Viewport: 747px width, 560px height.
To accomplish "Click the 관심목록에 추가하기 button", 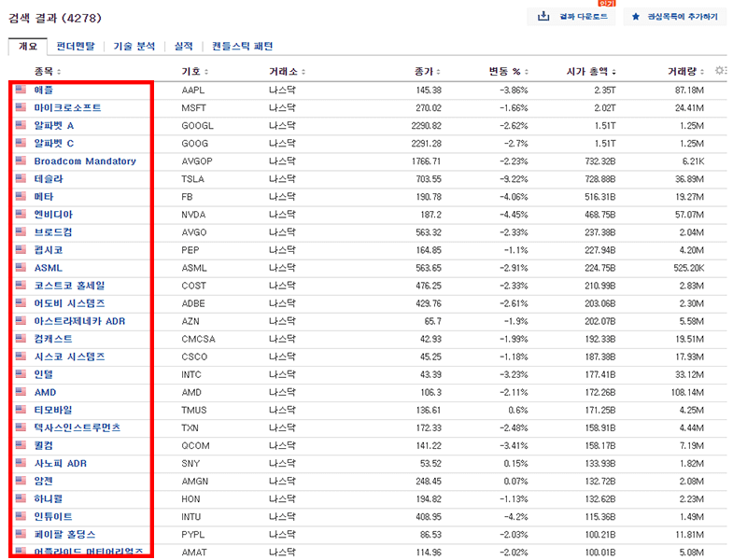I will tap(674, 17).
